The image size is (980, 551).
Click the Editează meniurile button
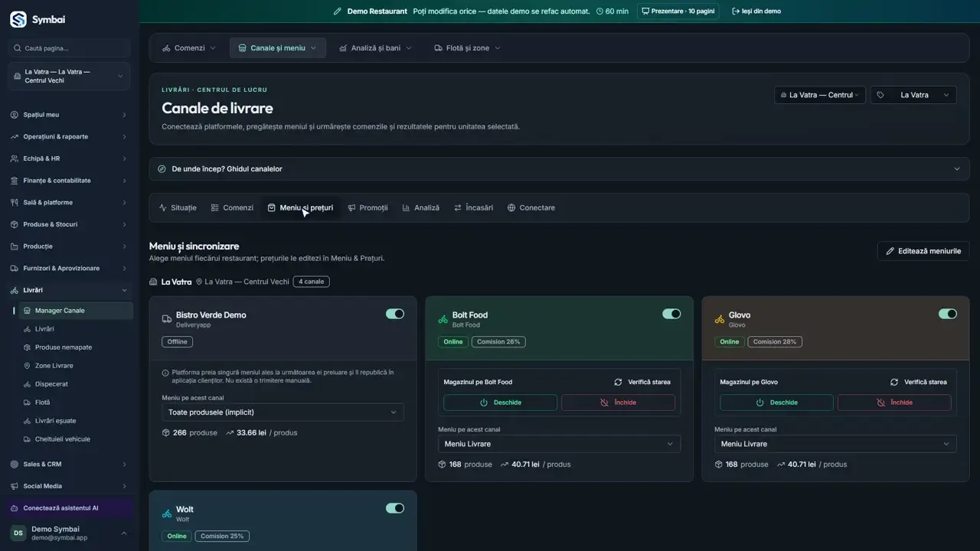[x=923, y=251]
